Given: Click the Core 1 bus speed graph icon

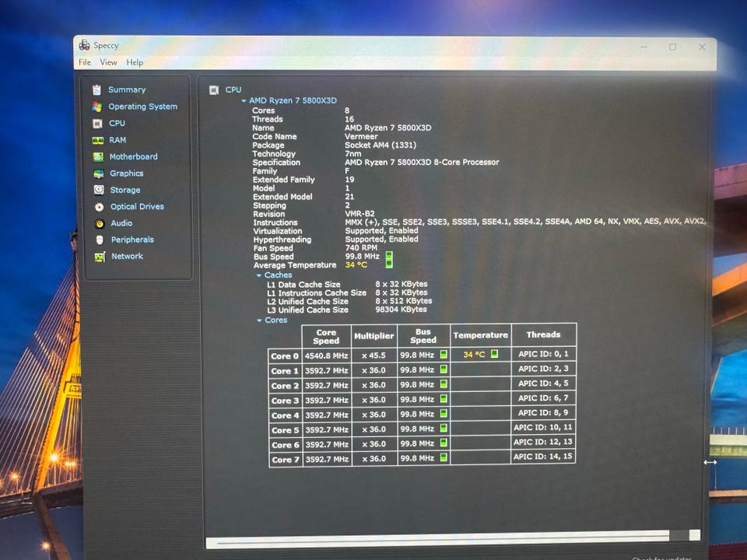Looking at the screenshot, I should (x=444, y=369).
